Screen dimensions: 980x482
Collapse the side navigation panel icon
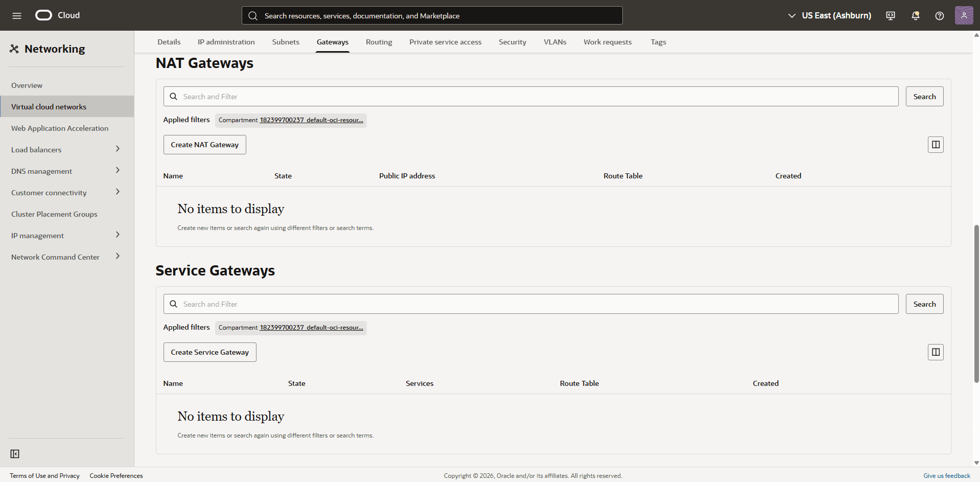tap(15, 454)
